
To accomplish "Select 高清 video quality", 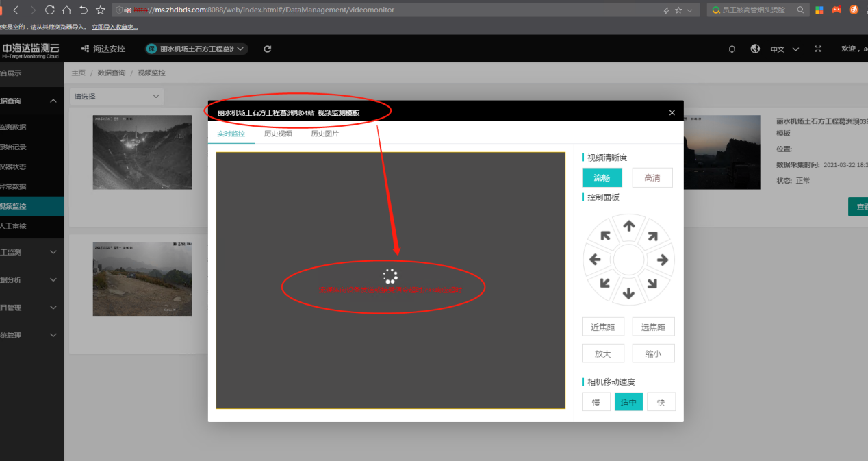I will tap(652, 177).
